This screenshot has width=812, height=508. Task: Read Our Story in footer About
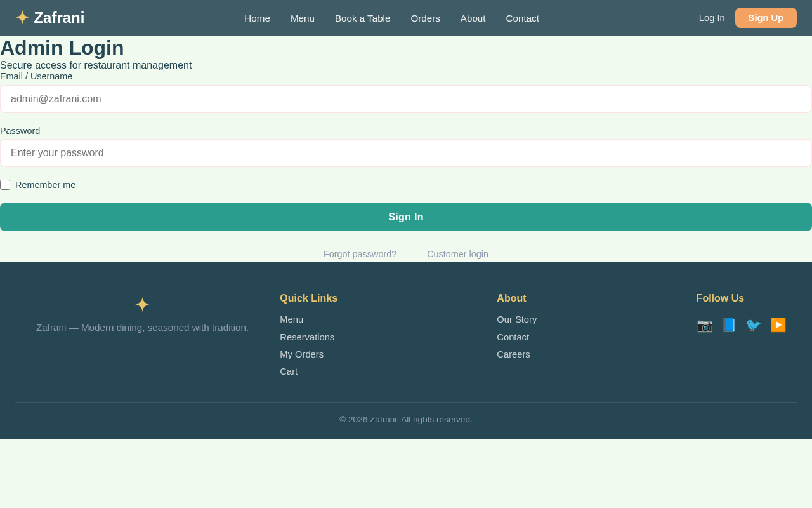pos(516,319)
